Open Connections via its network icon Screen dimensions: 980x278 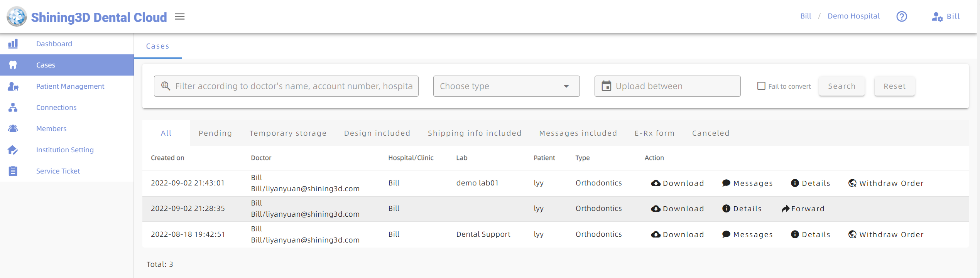(x=13, y=108)
